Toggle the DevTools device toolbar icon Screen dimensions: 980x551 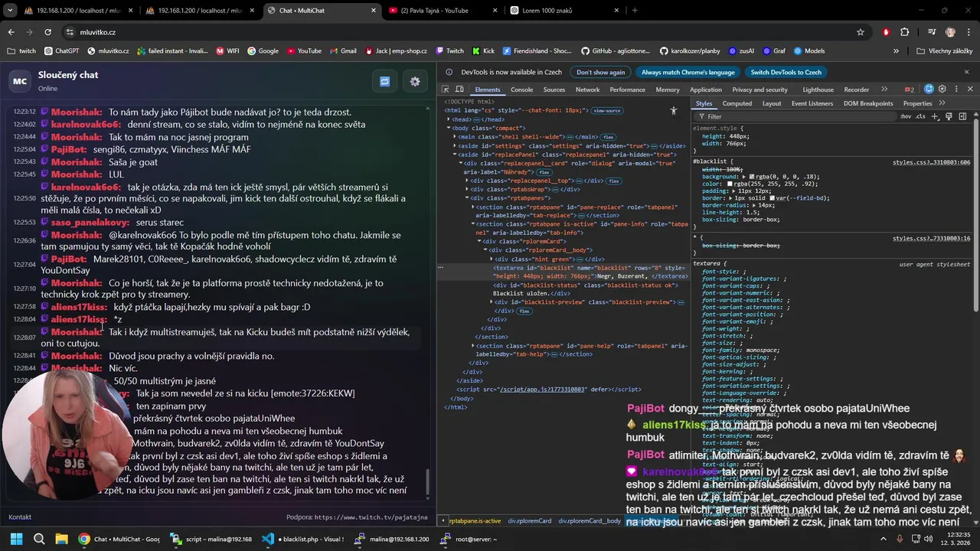[x=459, y=90]
